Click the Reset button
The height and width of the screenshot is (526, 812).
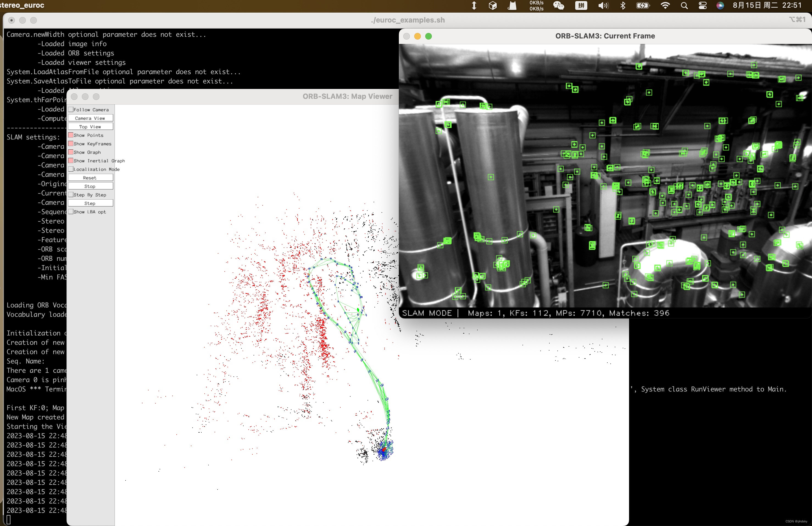click(90, 179)
